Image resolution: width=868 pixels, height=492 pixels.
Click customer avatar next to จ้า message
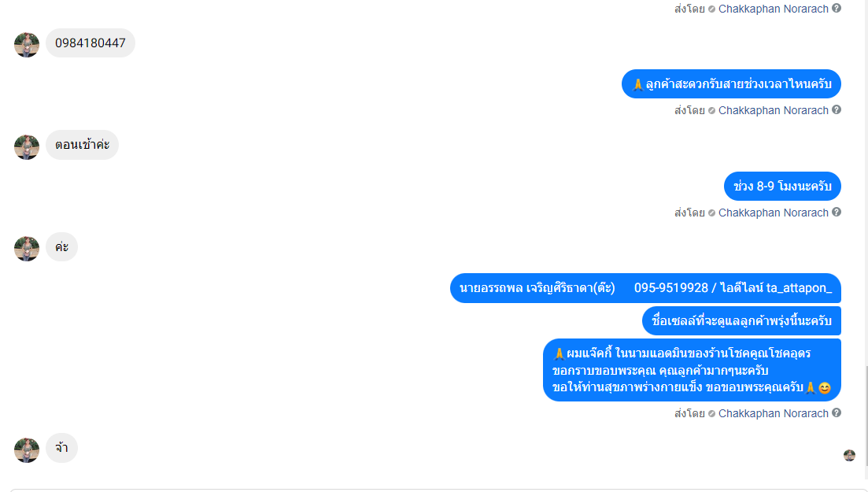[x=27, y=449]
